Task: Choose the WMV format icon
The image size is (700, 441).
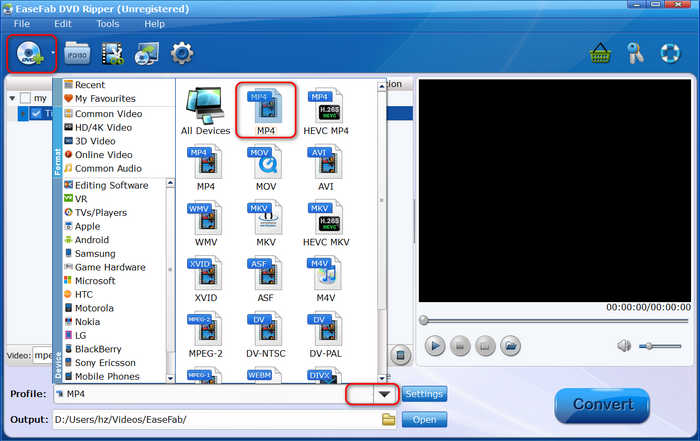Action: click(x=206, y=223)
